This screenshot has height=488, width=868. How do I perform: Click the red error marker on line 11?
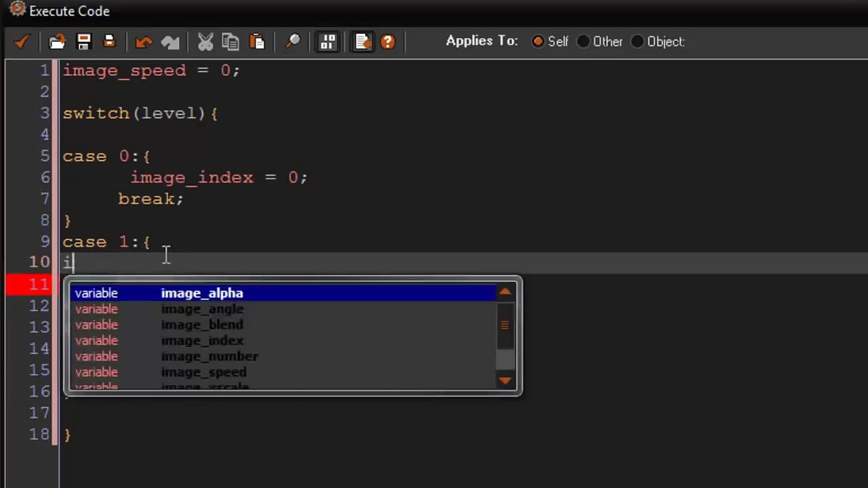(28, 285)
